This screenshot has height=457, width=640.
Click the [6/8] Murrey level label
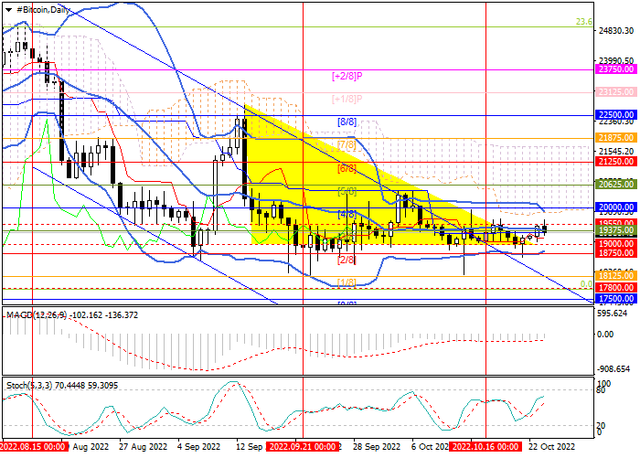pyautogui.click(x=347, y=168)
